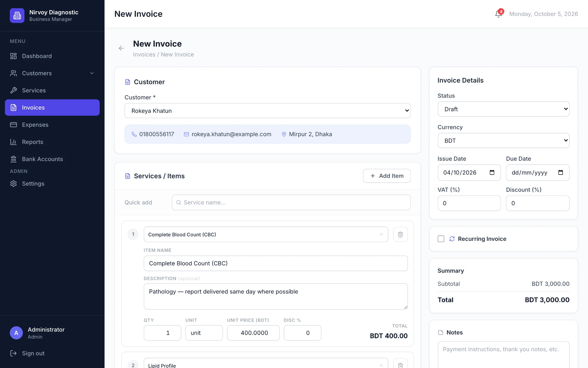Click the Invoices breadcrumb link
588x368 pixels.
[x=144, y=54]
